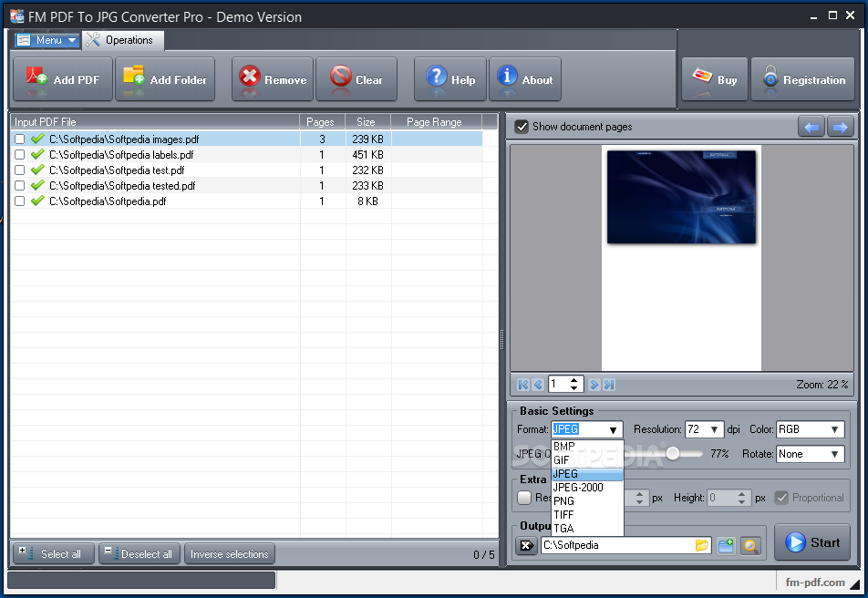Open the Rotate dropdown

[x=834, y=454]
